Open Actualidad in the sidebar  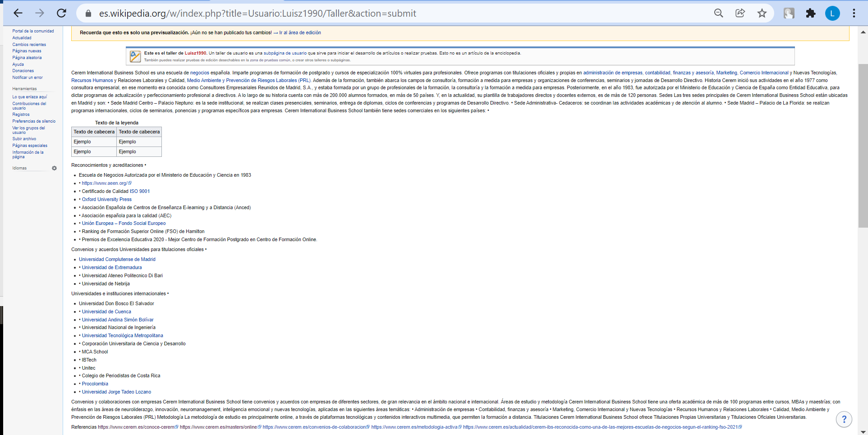pyautogui.click(x=22, y=38)
